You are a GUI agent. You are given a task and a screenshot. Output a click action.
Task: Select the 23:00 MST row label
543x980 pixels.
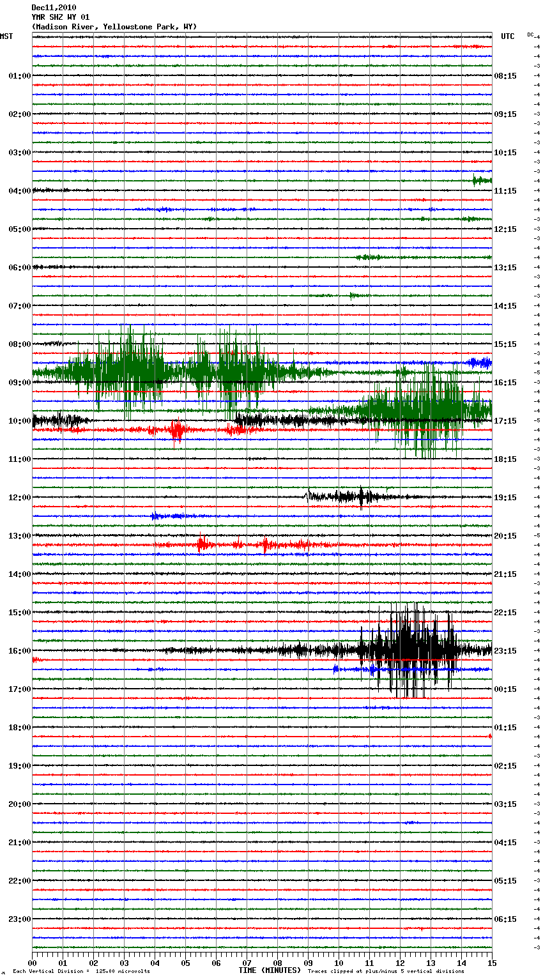(x=19, y=919)
